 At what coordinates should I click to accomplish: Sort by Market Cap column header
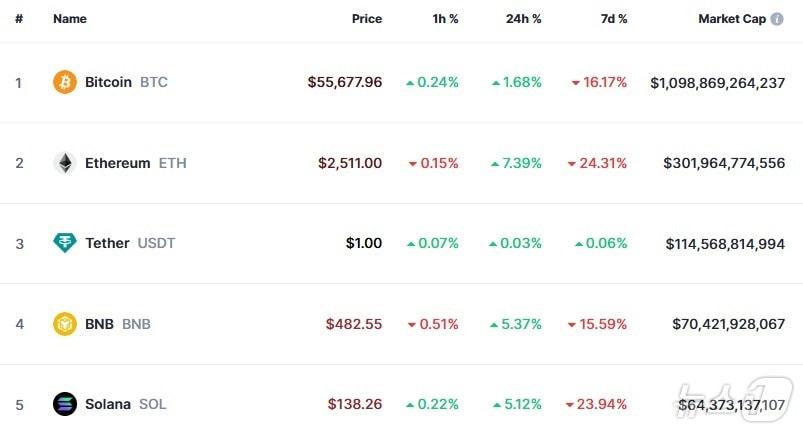[x=731, y=19]
